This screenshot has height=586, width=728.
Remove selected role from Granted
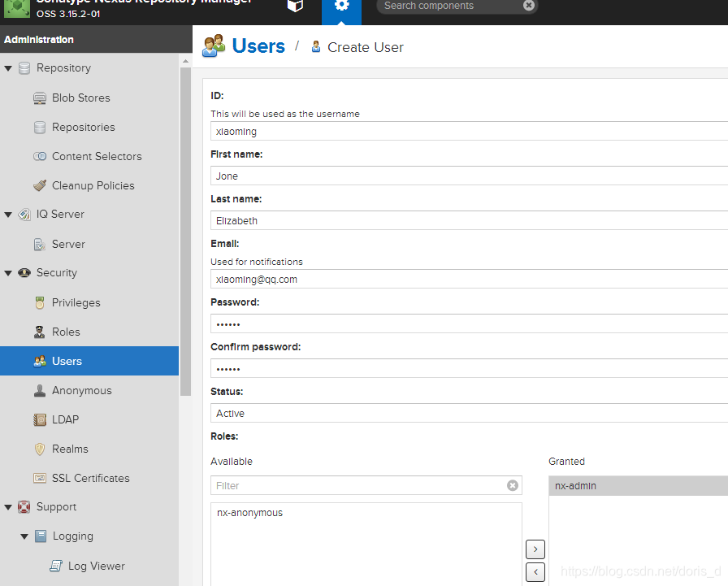tap(535, 572)
